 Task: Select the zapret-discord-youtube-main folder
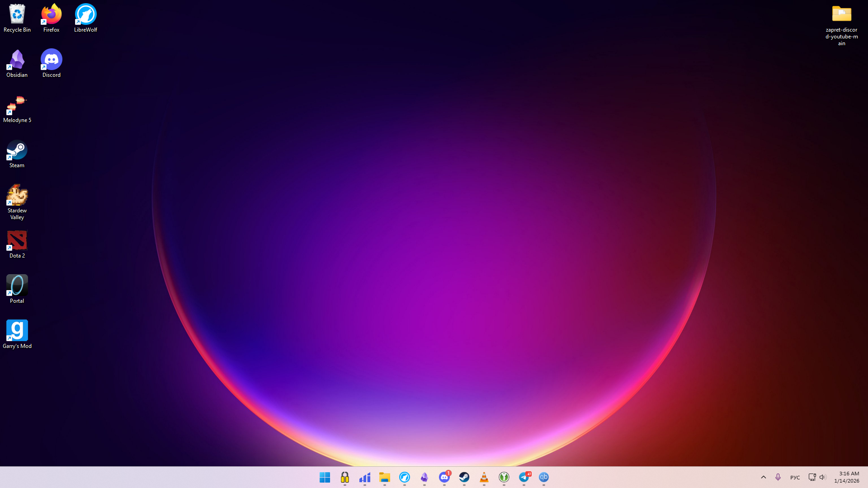click(841, 25)
